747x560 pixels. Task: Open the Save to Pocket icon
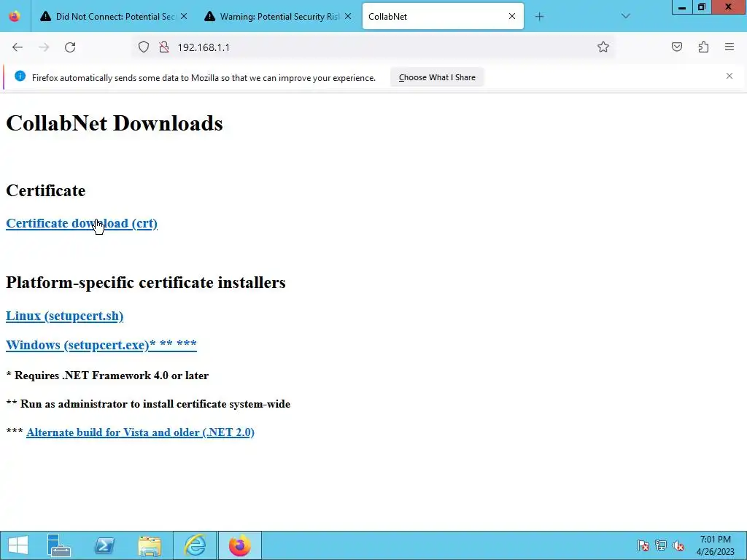pos(677,47)
